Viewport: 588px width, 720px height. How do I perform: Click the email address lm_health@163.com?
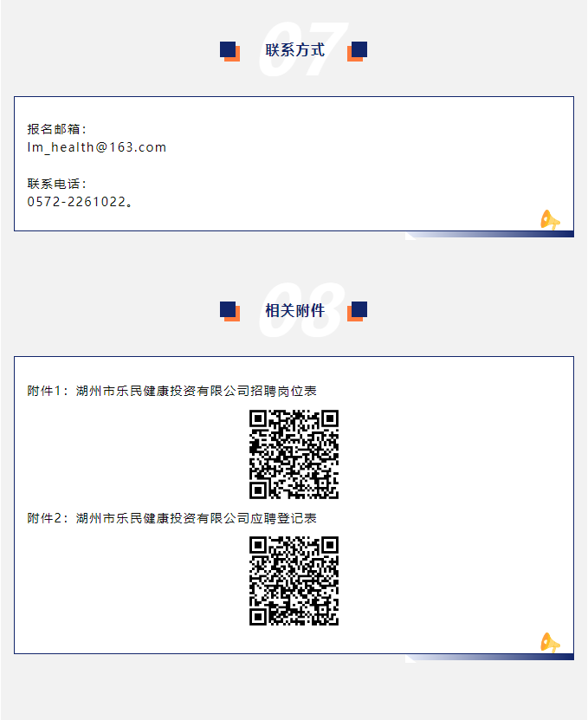click(96, 147)
